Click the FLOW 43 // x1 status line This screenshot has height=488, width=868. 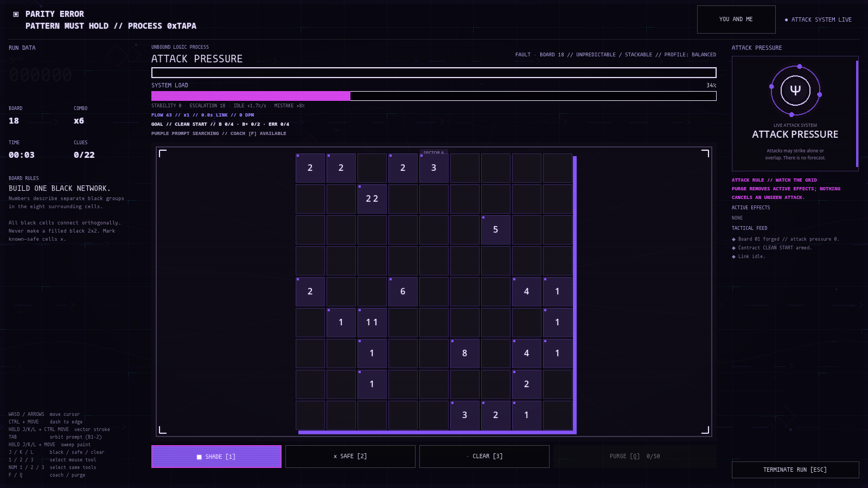pyautogui.click(x=202, y=115)
